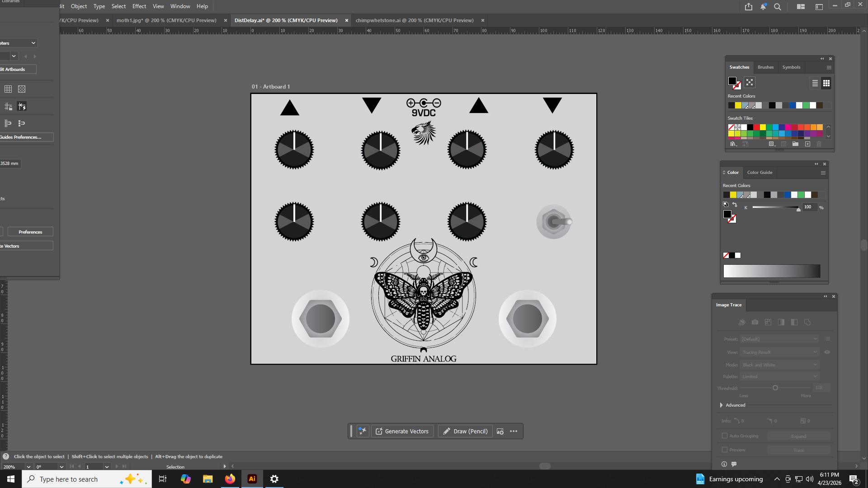Switch Swatches panel to list view
The height and width of the screenshot is (488, 868).
[x=815, y=83]
